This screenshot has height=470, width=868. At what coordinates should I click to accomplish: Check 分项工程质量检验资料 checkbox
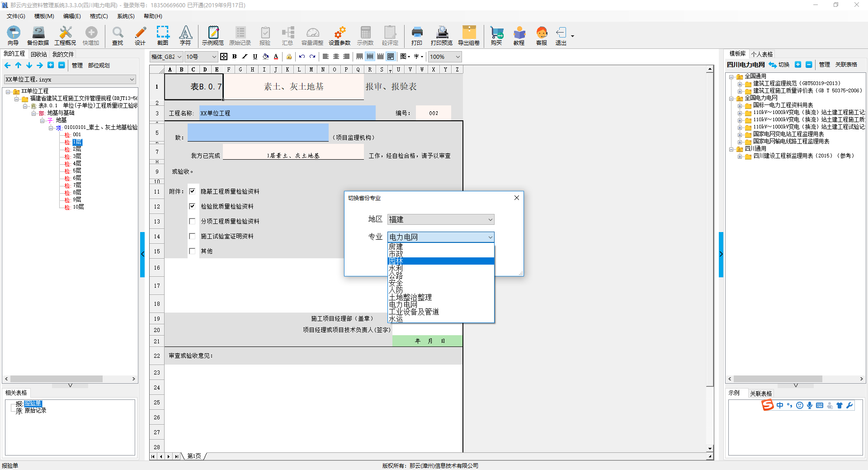tap(192, 221)
